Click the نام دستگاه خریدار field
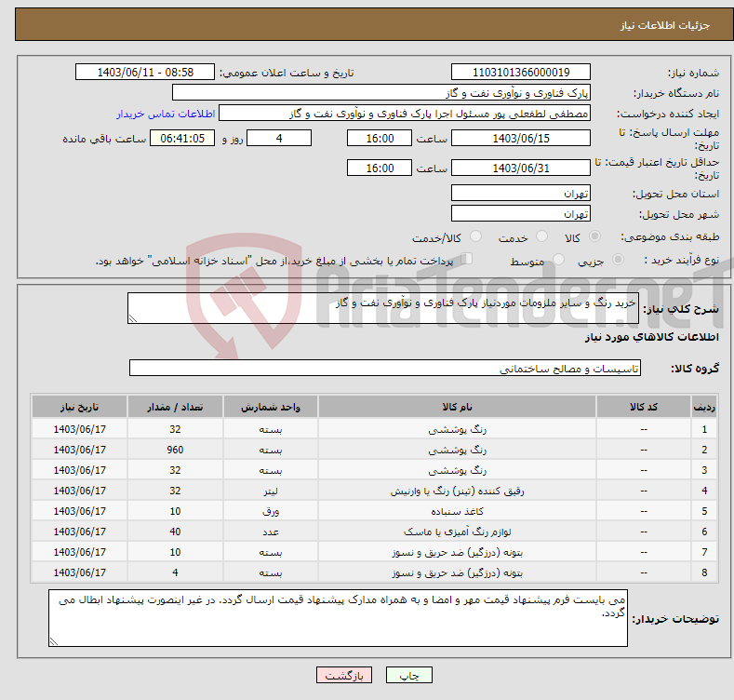This screenshot has width=734, height=700. [381, 93]
